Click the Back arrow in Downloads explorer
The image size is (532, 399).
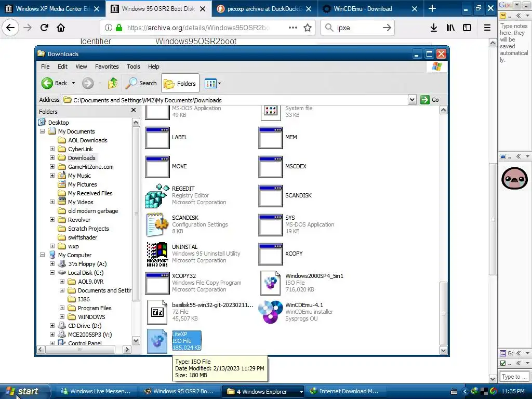coord(47,83)
